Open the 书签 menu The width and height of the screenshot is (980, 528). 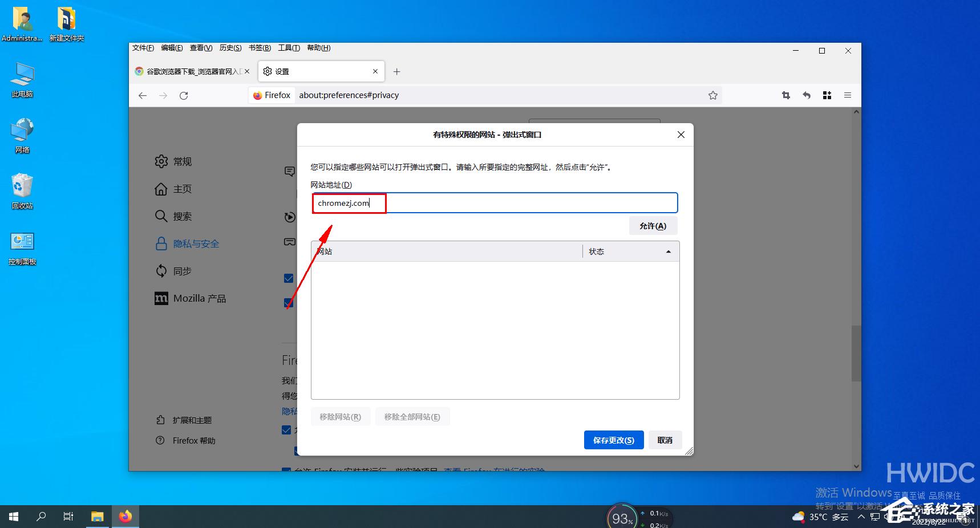click(260, 48)
